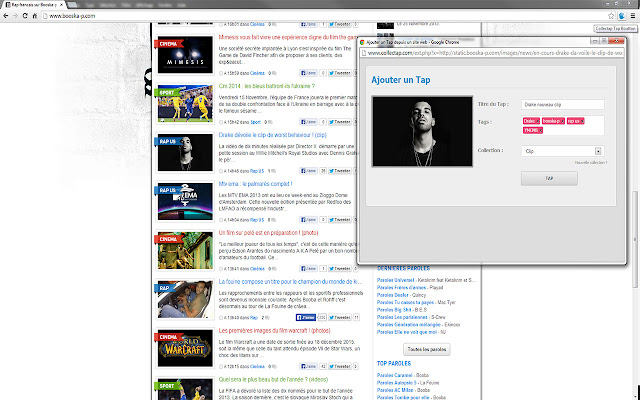Open article La fouine compose un titre
This screenshot has height=400, width=640.
pos(290,282)
